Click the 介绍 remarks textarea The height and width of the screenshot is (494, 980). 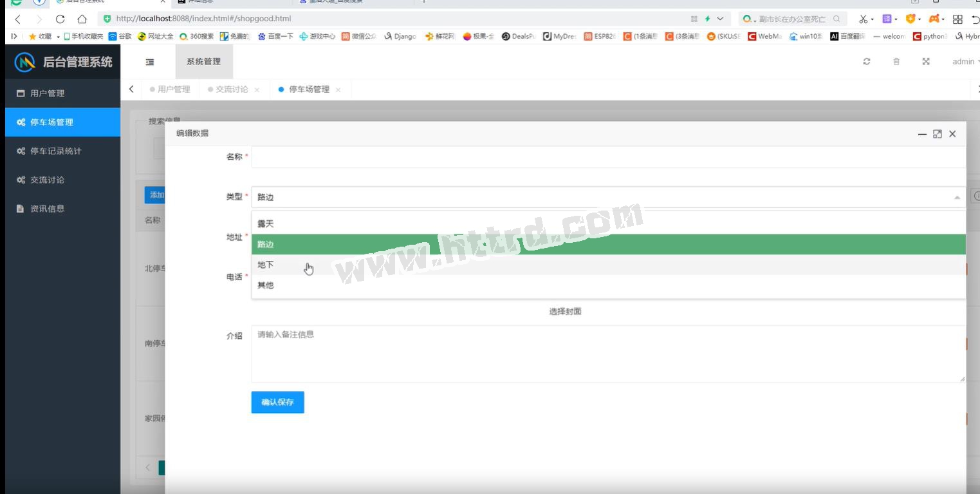click(x=608, y=354)
